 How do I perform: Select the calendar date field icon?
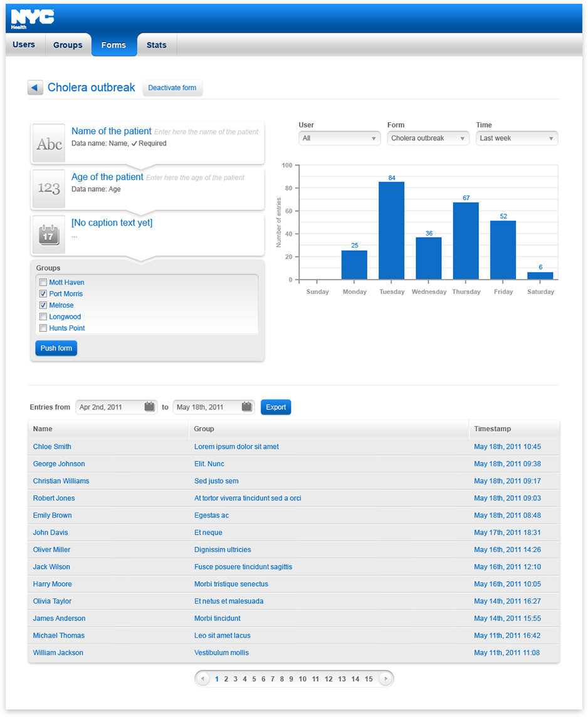pos(49,234)
